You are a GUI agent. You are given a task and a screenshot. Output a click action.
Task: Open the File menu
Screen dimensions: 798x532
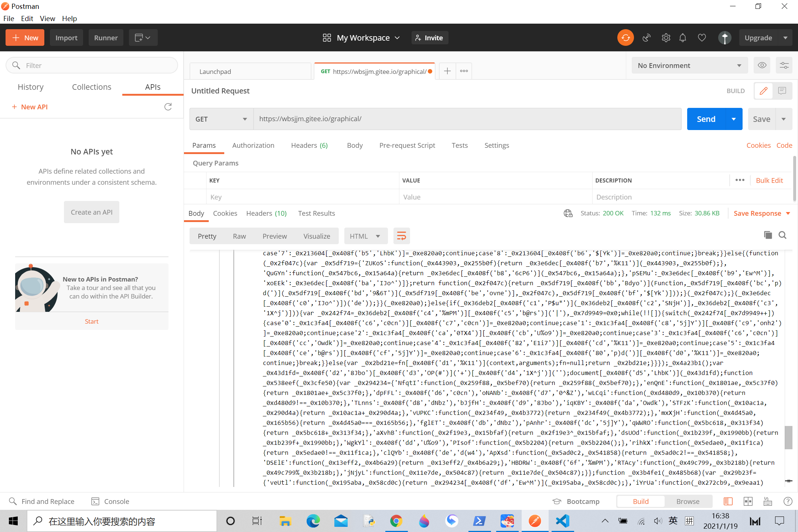point(8,18)
